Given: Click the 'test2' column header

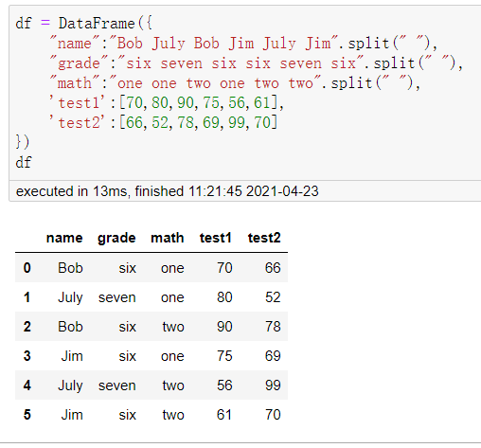Looking at the screenshot, I should (x=264, y=238).
